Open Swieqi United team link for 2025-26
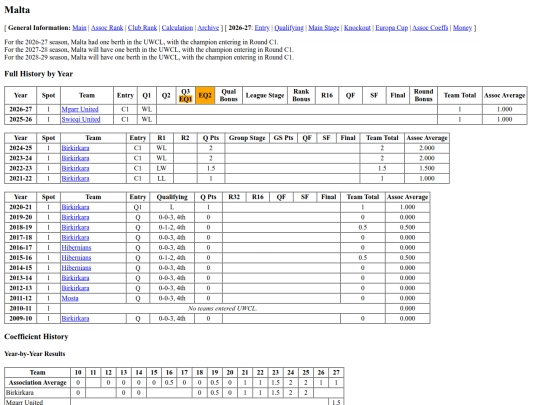 (x=81, y=119)
